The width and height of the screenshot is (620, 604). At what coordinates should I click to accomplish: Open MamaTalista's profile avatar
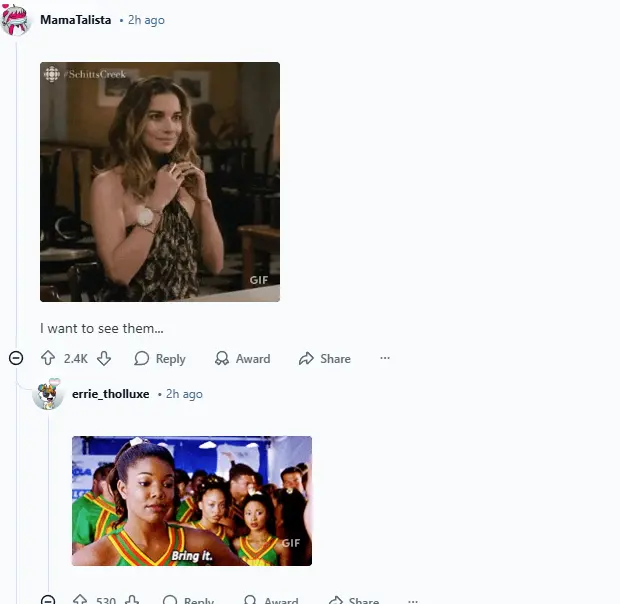(x=17, y=21)
